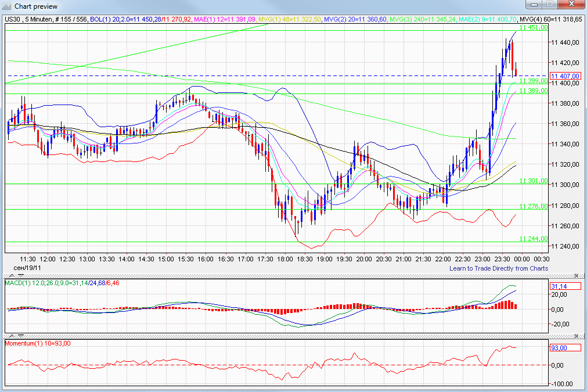The width and height of the screenshot is (587, 392).
Task: Click the 11 440,00 price axis label
Action: [565, 42]
